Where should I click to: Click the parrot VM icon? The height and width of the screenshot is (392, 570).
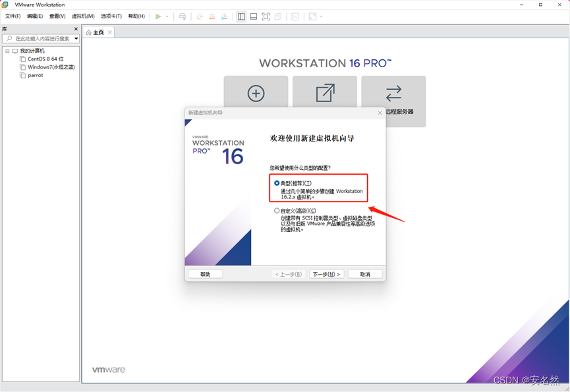click(x=22, y=75)
